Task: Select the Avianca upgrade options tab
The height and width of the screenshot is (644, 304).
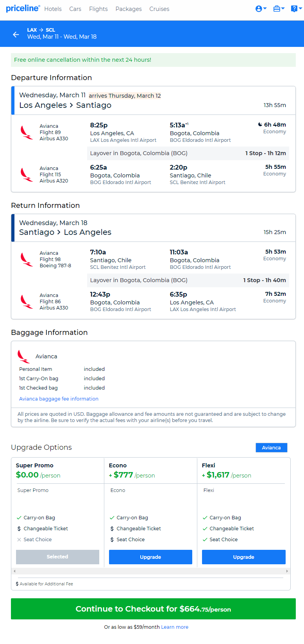Action: click(271, 447)
